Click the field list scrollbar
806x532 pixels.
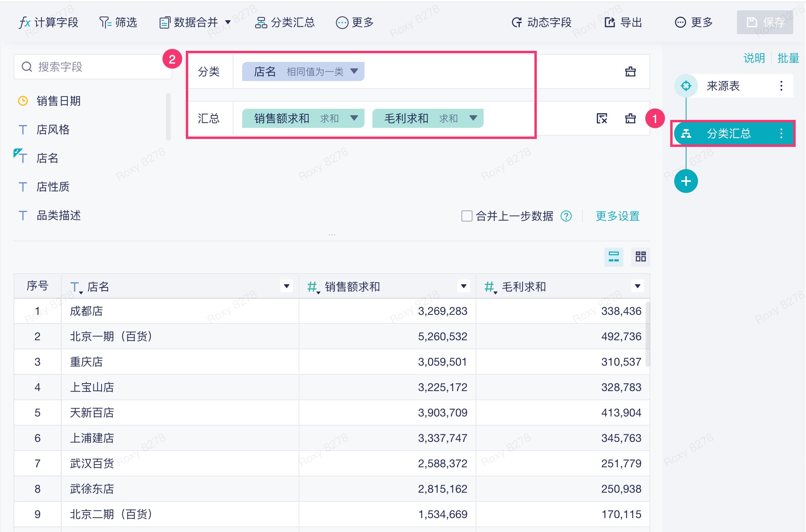coord(168,117)
